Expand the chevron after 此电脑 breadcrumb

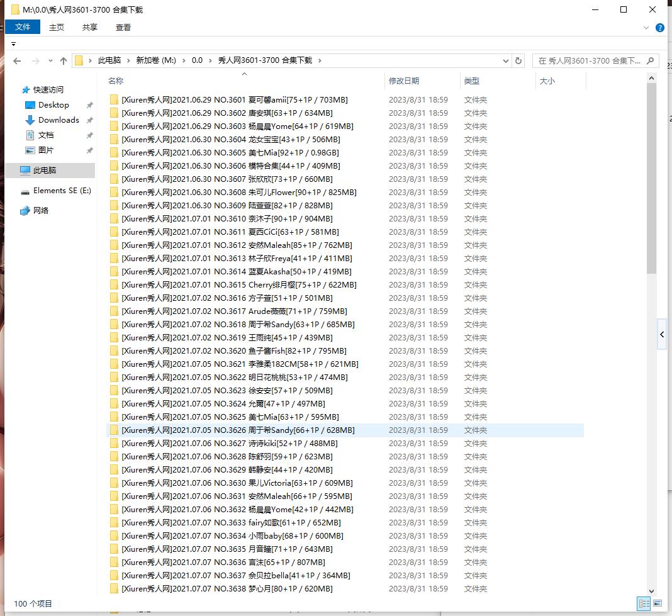128,61
